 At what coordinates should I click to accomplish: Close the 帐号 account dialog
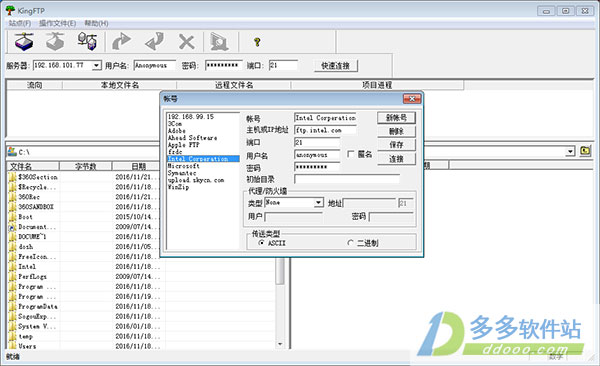(x=412, y=99)
